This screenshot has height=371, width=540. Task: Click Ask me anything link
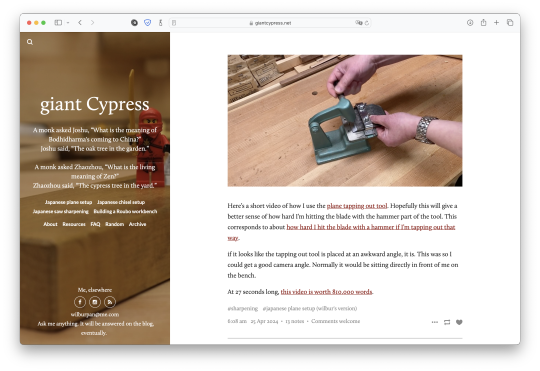click(x=58, y=324)
